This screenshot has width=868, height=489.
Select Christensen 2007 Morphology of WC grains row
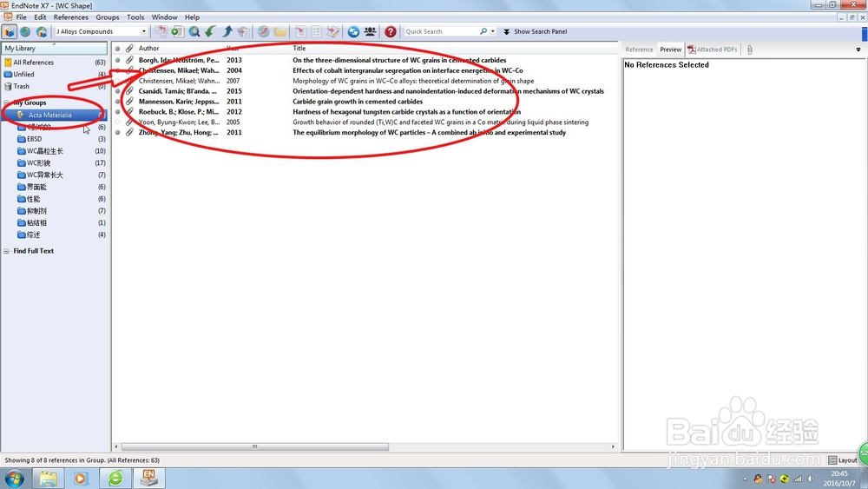365,81
